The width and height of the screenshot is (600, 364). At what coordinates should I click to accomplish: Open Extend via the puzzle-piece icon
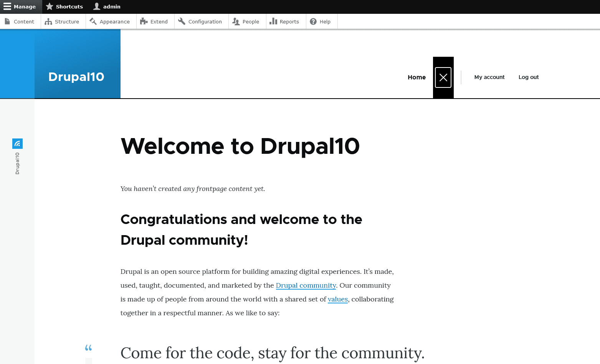[143, 21]
